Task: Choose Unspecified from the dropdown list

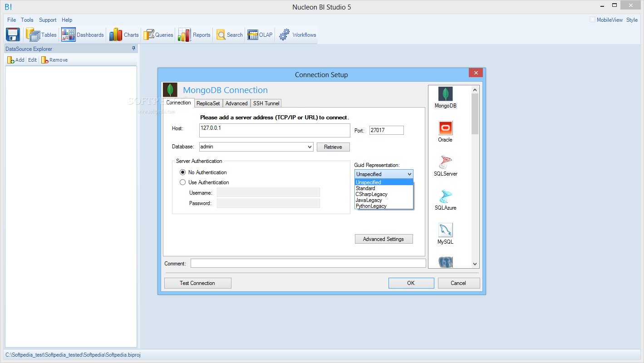Action: [x=384, y=182]
